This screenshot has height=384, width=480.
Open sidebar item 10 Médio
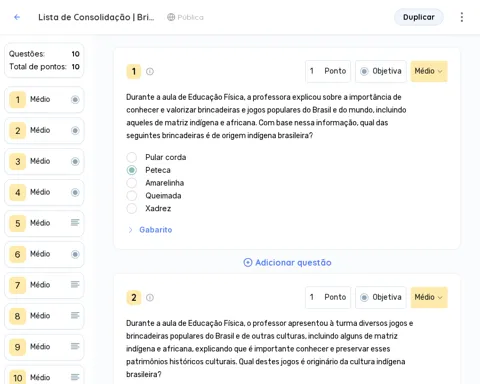coord(44,376)
